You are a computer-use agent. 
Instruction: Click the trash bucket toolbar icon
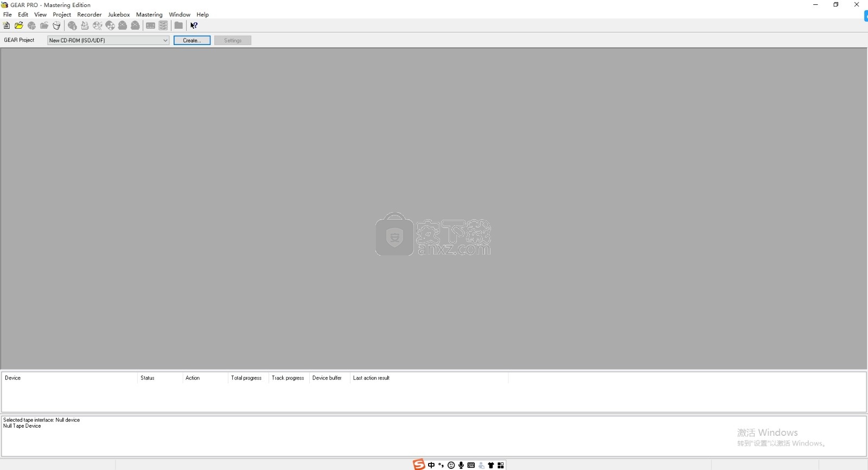click(56, 26)
